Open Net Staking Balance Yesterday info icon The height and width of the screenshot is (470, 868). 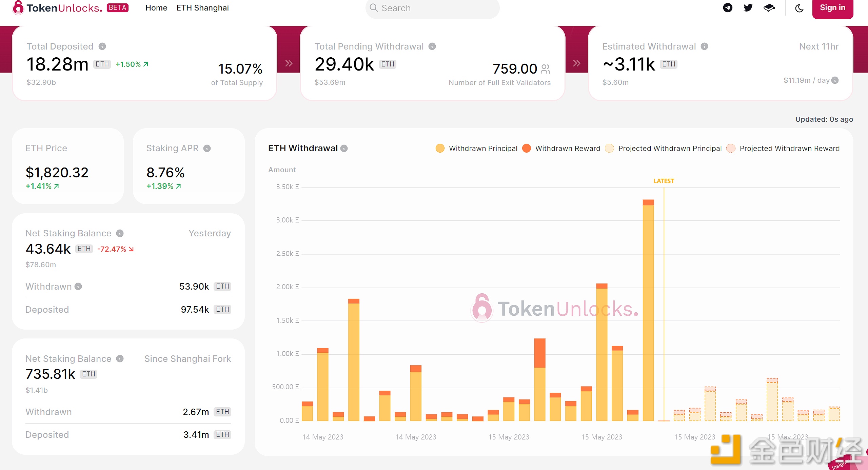120,233
